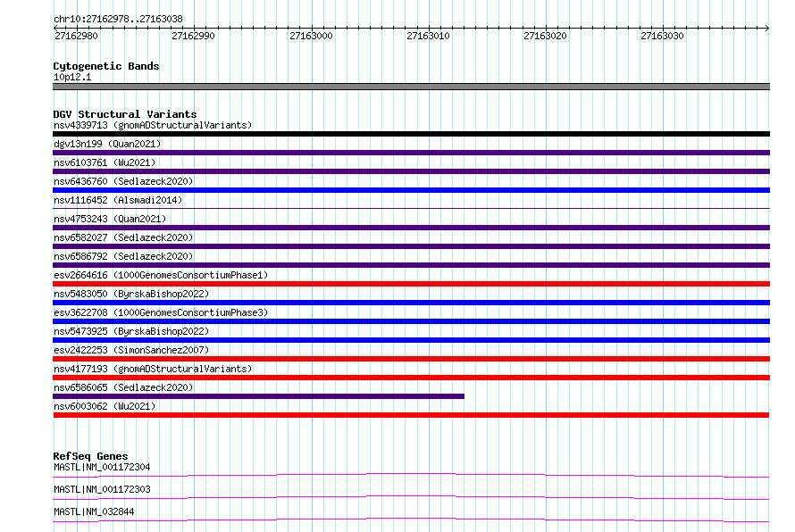Click the blue bar under esv3622708
The height and width of the screenshot is (532, 795).
(411, 321)
